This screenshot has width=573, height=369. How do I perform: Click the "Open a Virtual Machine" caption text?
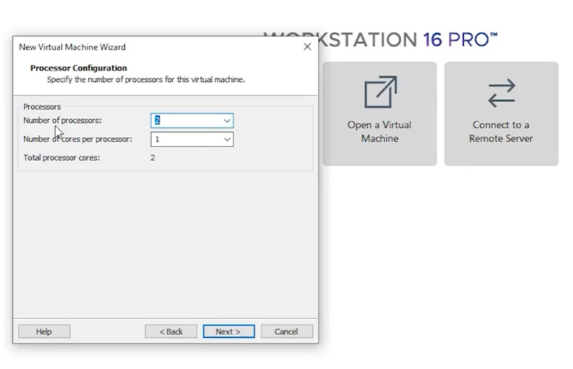(x=380, y=132)
